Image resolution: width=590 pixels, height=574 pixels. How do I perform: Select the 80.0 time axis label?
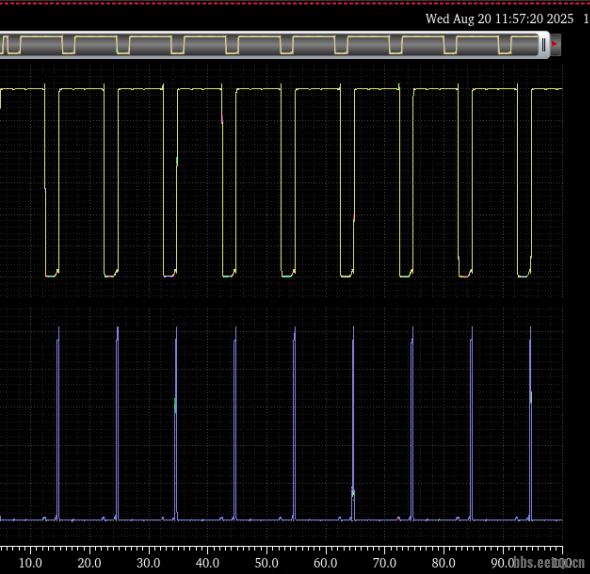tap(444, 563)
